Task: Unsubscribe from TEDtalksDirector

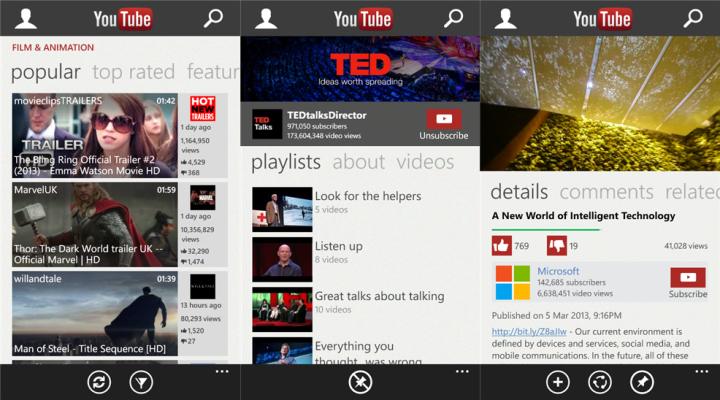Action: pos(442,125)
